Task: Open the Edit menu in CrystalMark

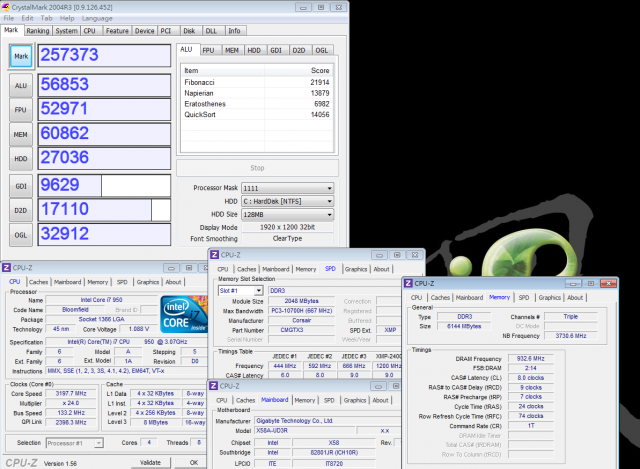Action: click(27, 18)
